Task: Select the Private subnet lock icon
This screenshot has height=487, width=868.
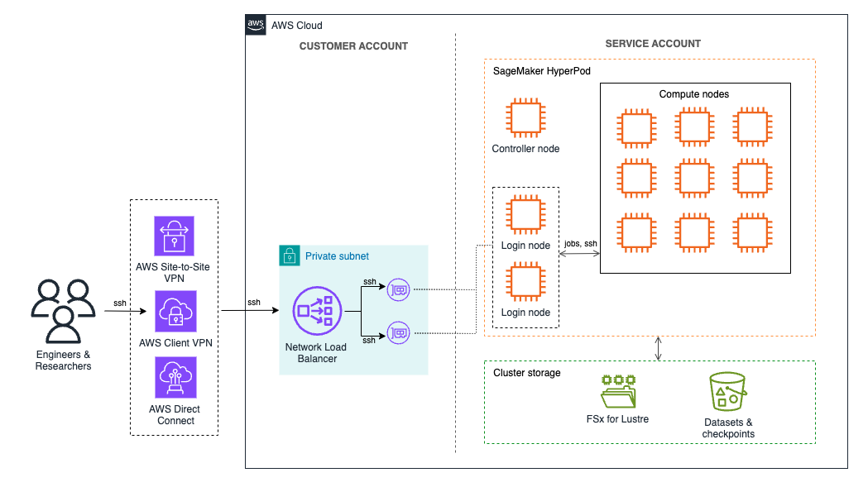Action: pos(289,256)
